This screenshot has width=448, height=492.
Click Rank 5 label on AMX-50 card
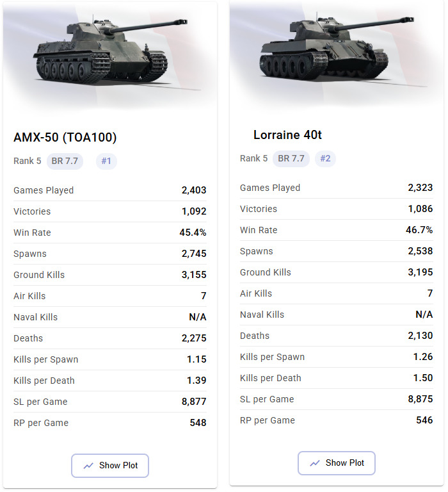tap(28, 161)
